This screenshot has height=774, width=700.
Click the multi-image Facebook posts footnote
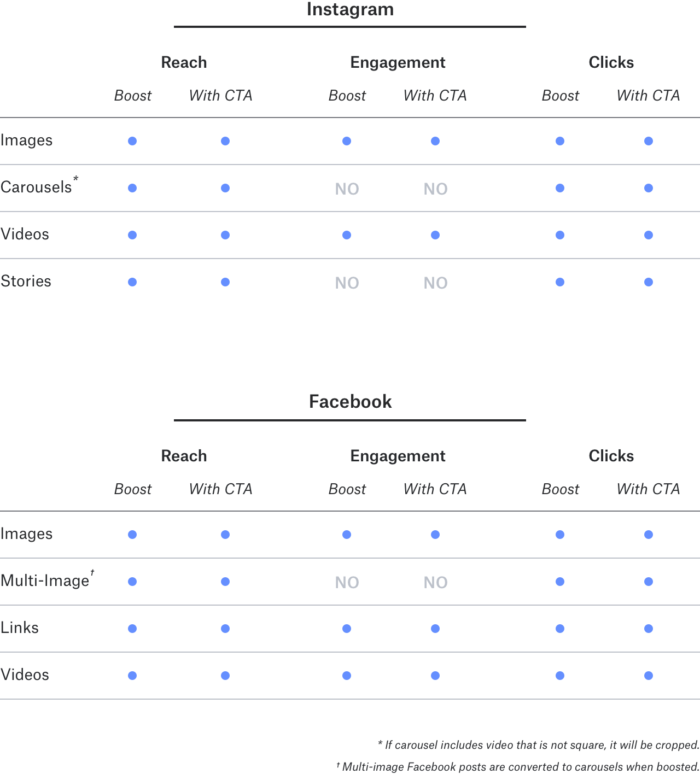point(518,767)
